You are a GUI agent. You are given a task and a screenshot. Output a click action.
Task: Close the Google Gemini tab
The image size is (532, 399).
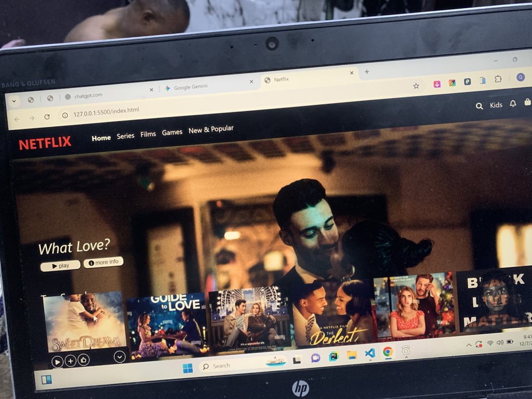coord(251,82)
